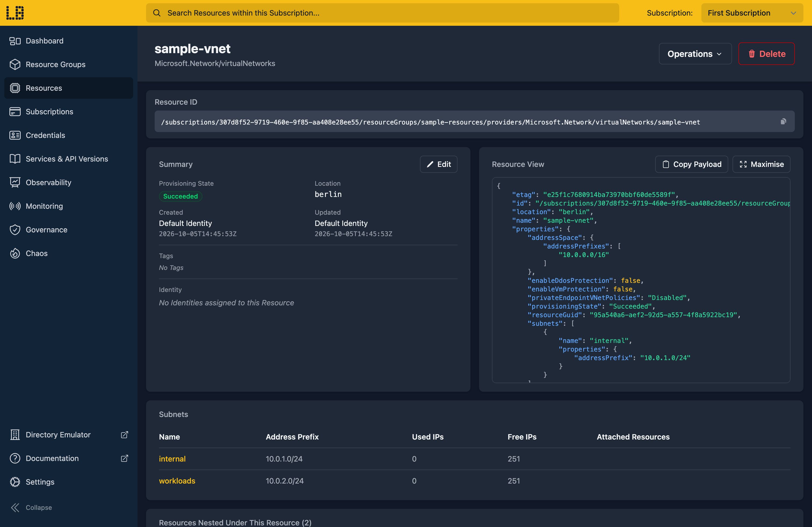Viewport: 812px width, 527px height.
Task: Click the Documentation question mark icon
Action: [x=15, y=458]
